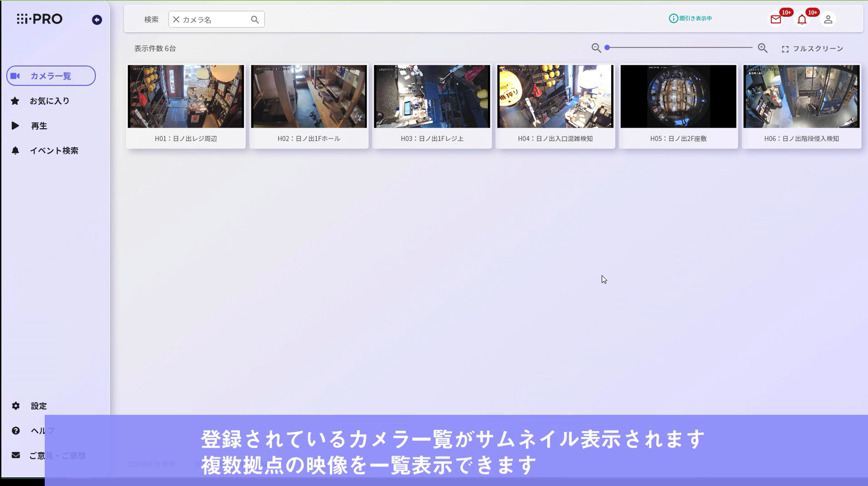Click the search magnifier icon
Screen dimensions: 868x486
255,20
